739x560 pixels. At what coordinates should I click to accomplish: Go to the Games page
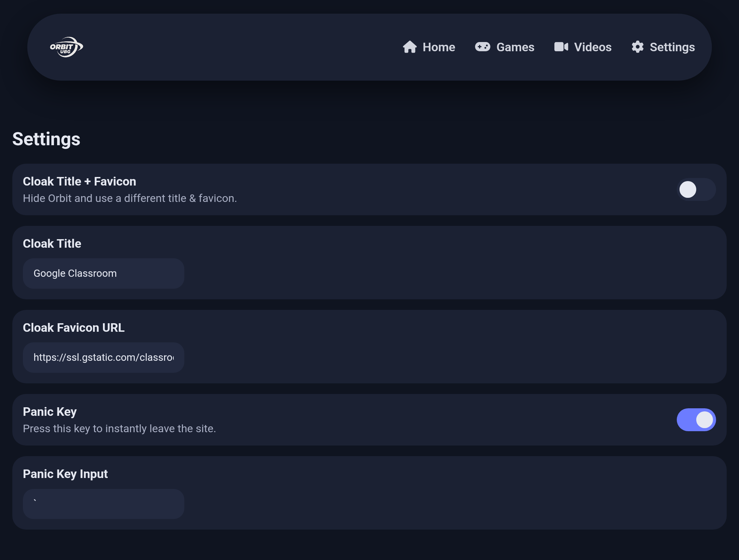pos(515,47)
